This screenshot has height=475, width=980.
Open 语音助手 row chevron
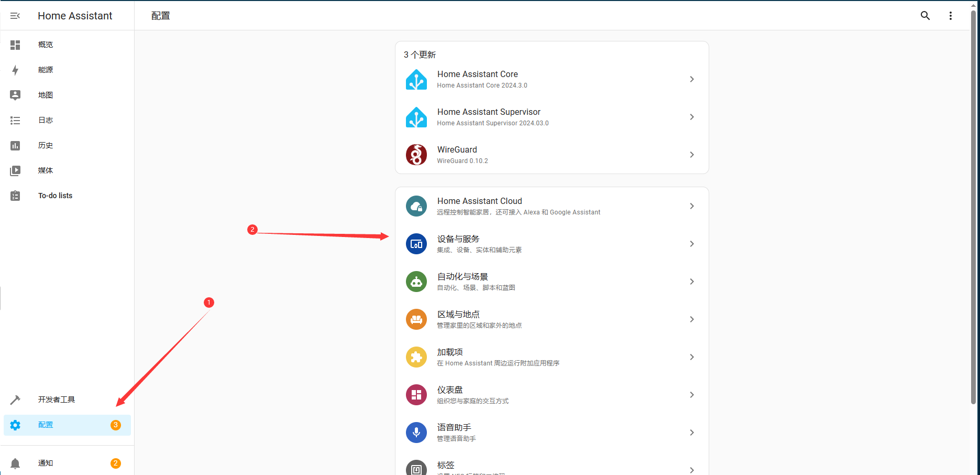(x=692, y=433)
